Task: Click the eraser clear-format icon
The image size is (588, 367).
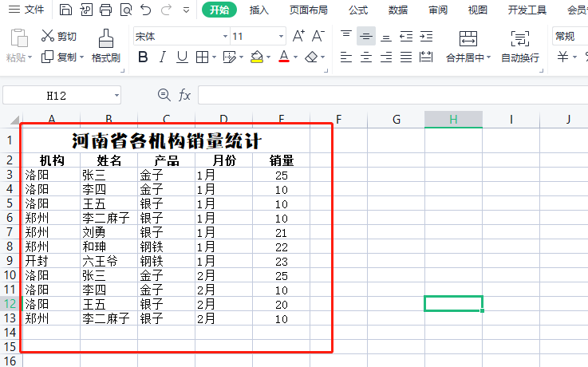Action: click(x=311, y=57)
